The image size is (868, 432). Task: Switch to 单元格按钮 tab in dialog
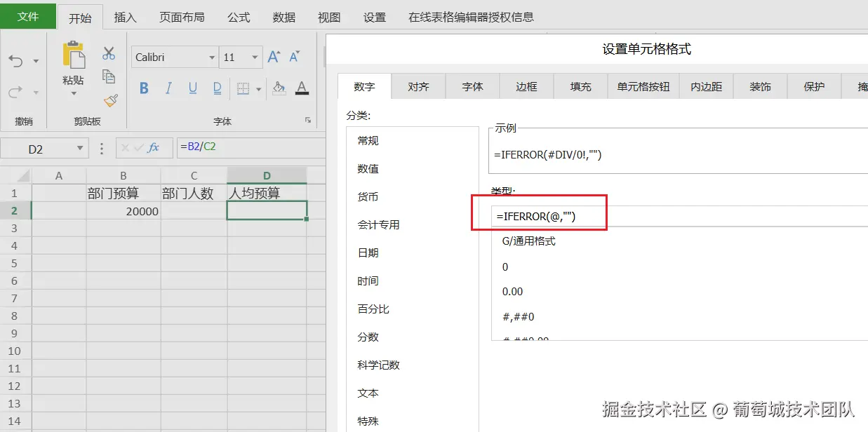(643, 87)
